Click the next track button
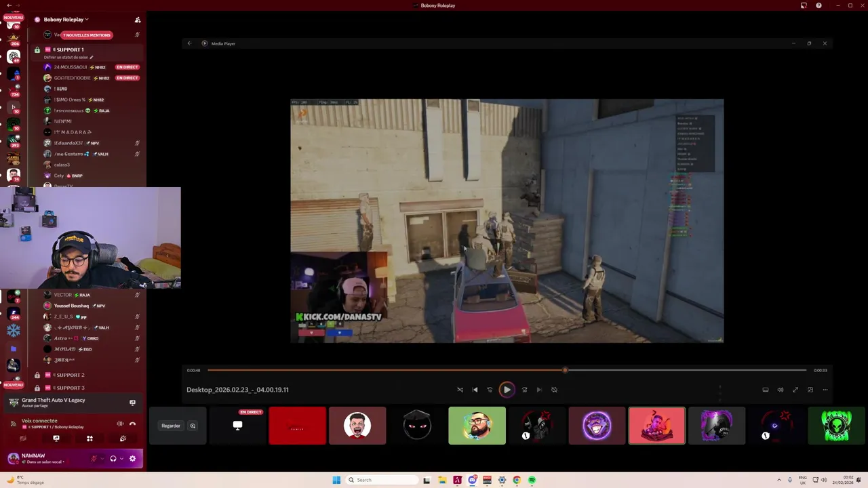868x488 pixels. (539, 390)
